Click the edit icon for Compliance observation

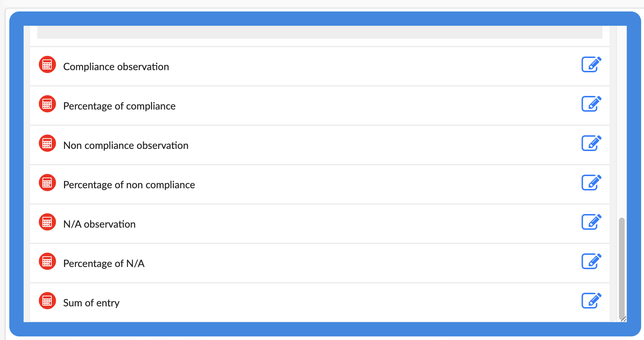(591, 65)
